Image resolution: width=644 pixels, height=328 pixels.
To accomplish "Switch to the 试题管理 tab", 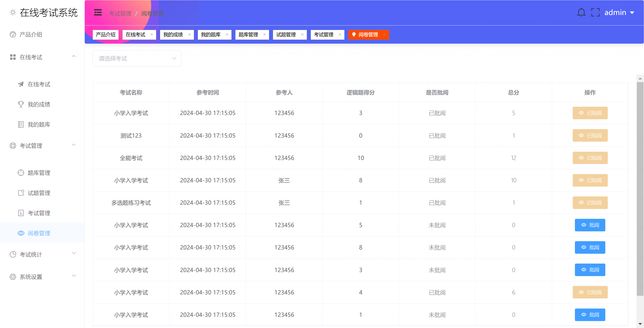I will tap(286, 34).
